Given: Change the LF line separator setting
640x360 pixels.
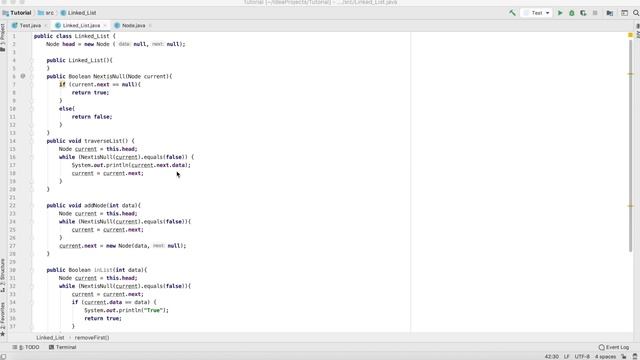Looking at the screenshot, I should tap(567, 357).
